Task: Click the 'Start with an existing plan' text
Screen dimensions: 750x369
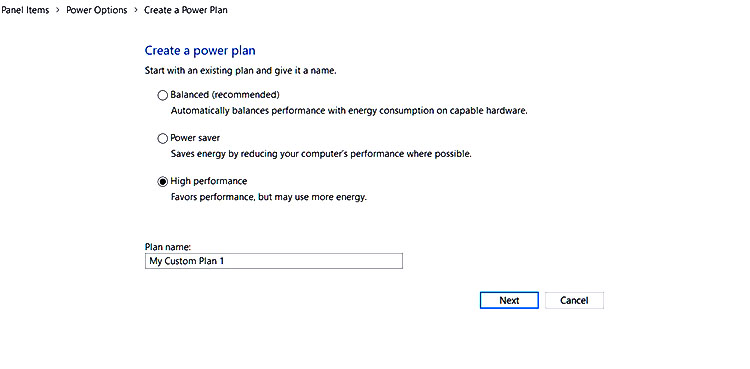Action: click(x=241, y=71)
